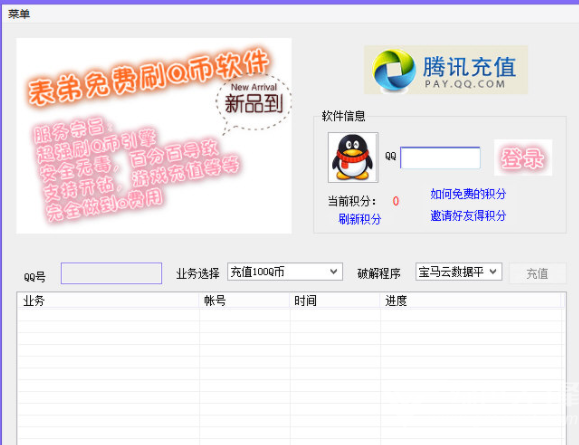Click the 腾讯充值 pay.qq.com logo
The image size is (579, 445).
446,69
